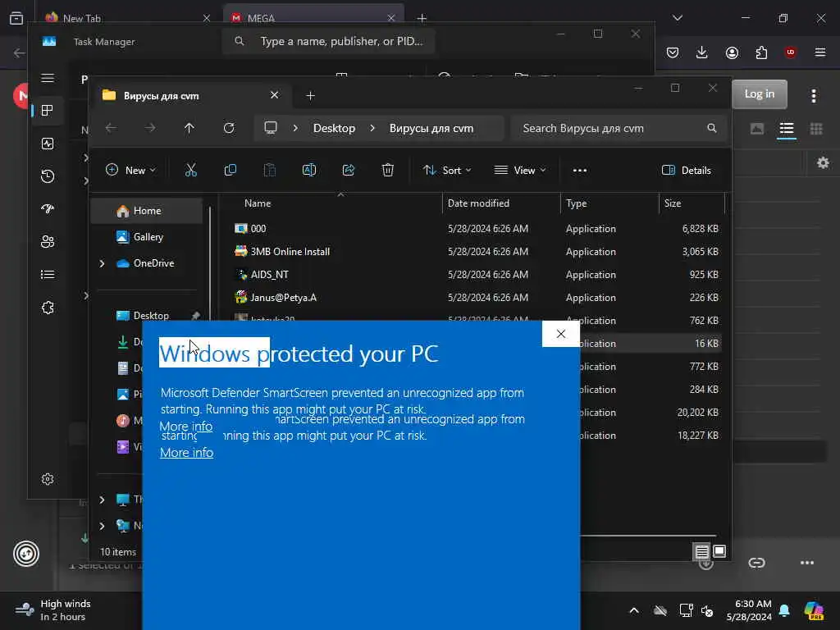Open the weather widget High winds
Image resolution: width=840 pixels, height=630 pixels.
53,610
